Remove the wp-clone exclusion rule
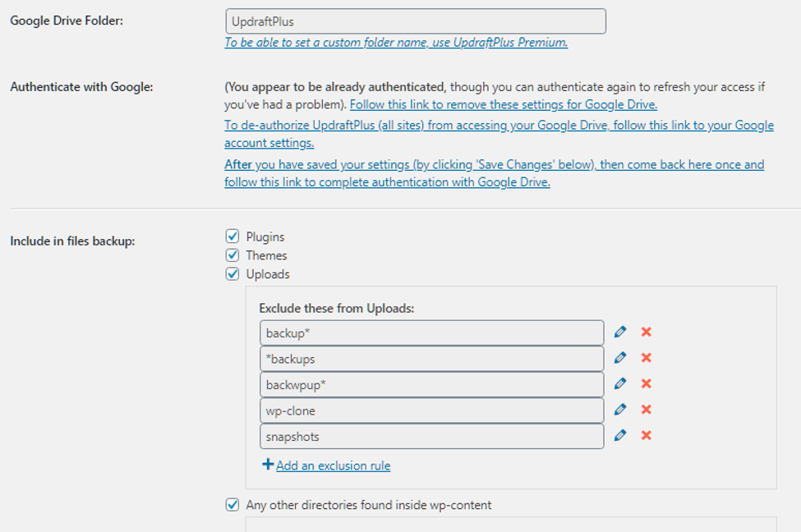The height and width of the screenshot is (532, 801). coord(647,410)
